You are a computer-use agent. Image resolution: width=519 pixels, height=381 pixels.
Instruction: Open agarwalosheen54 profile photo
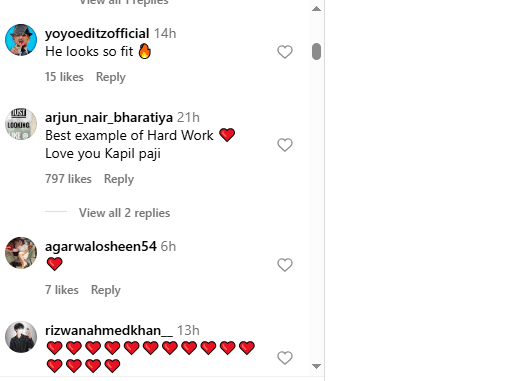click(x=21, y=253)
